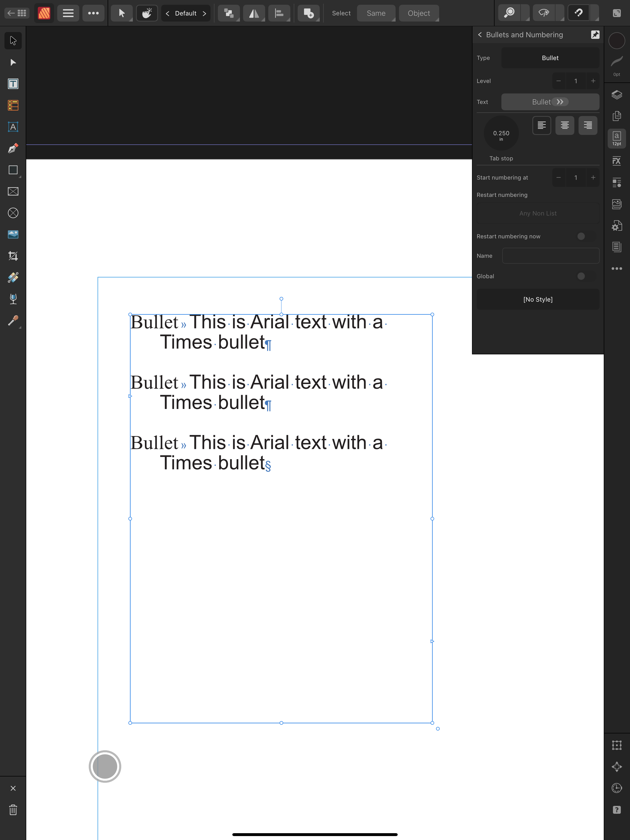Open the Type dropdown showing Bullet
The image size is (630, 840).
click(550, 58)
